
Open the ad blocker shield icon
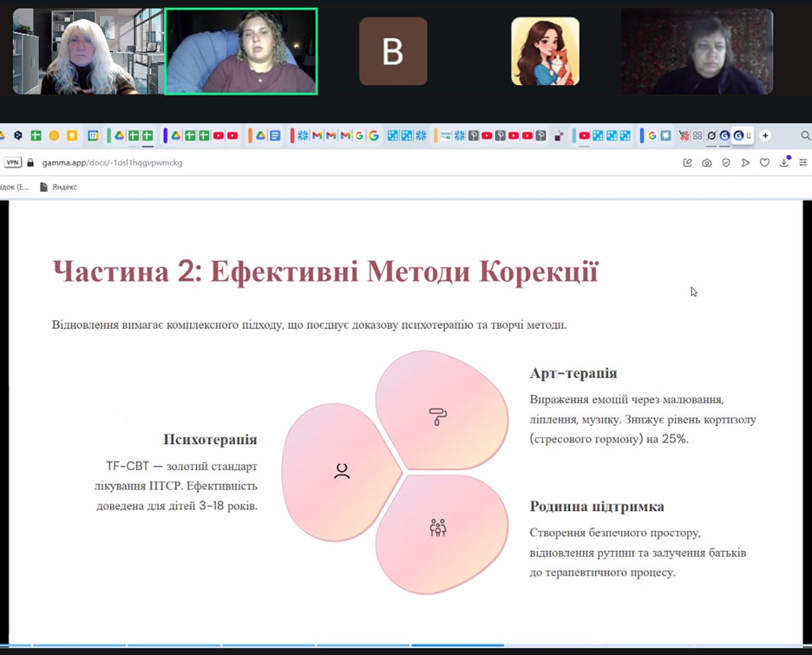pos(726,162)
